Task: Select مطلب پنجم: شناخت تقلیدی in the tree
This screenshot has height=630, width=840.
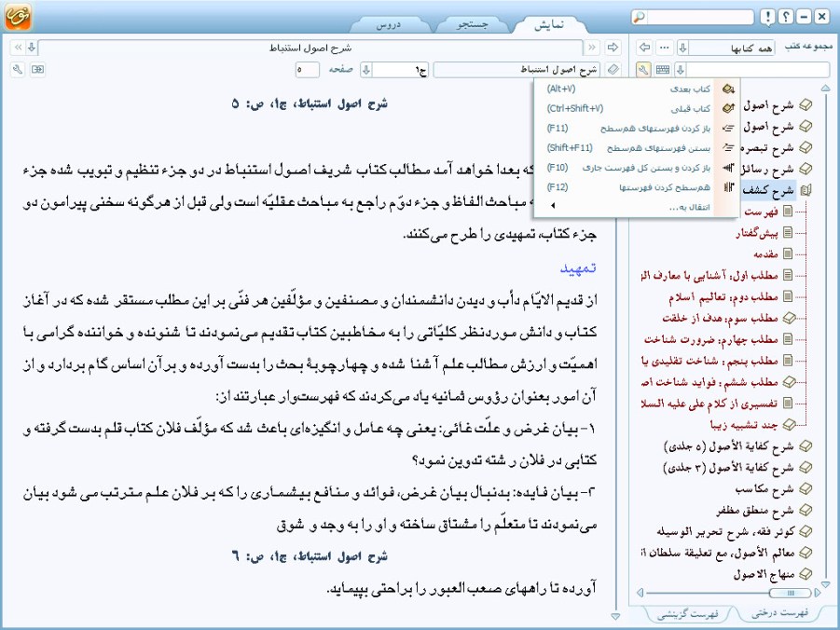Action: 709,361
